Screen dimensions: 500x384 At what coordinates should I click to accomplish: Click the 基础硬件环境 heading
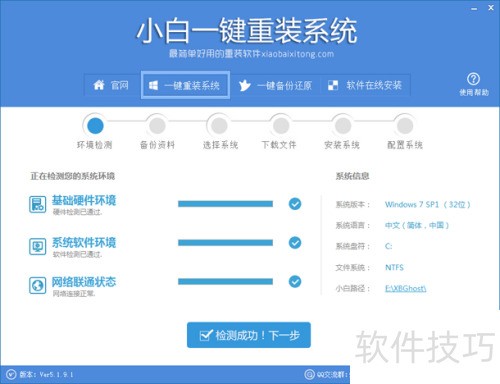click(84, 200)
